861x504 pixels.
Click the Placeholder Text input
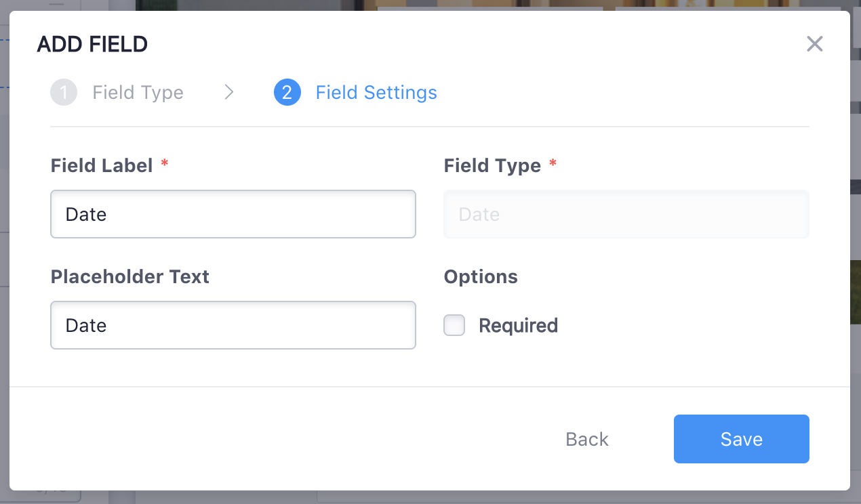click(233, 325)
